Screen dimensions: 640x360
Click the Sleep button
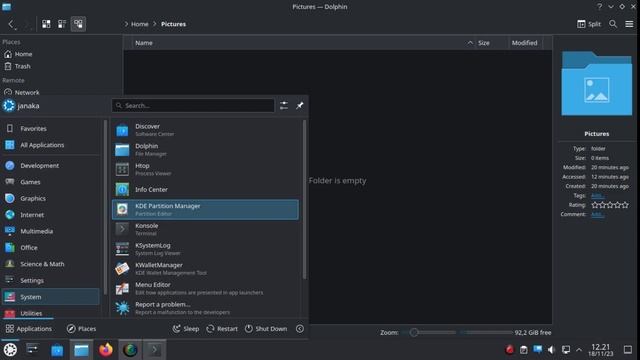186,329
